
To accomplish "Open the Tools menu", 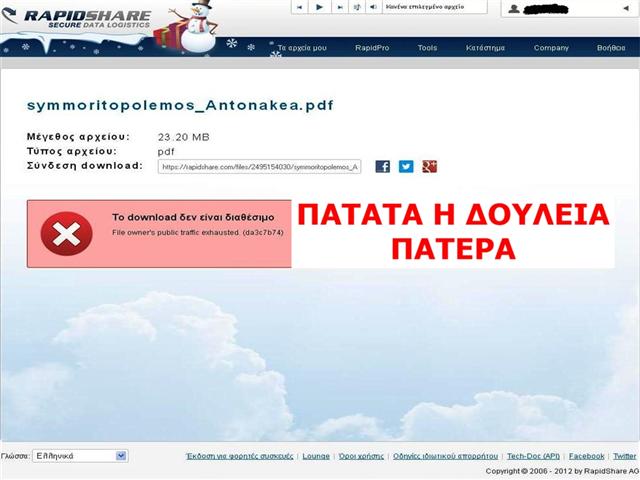I will [427, 47].
